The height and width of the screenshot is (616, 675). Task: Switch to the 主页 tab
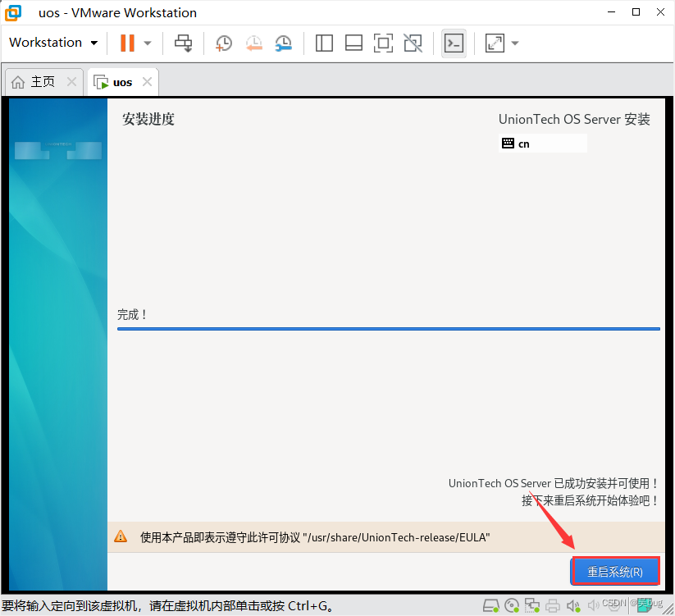[x=36, y=81]
